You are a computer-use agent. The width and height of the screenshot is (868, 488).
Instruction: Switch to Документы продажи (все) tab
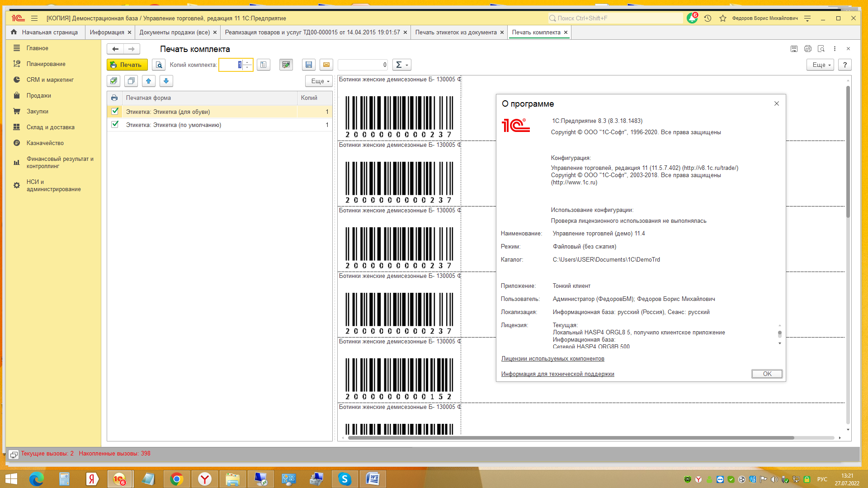point(175,32)
